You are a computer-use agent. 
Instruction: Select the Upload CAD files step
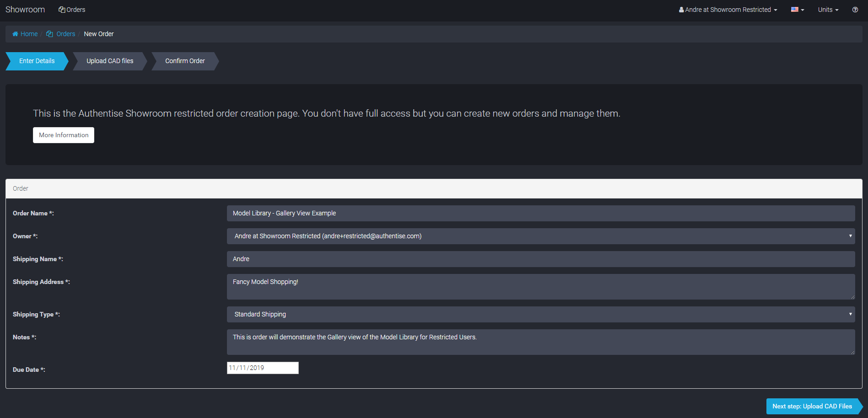pyautogui.click(x=110, y=61)
